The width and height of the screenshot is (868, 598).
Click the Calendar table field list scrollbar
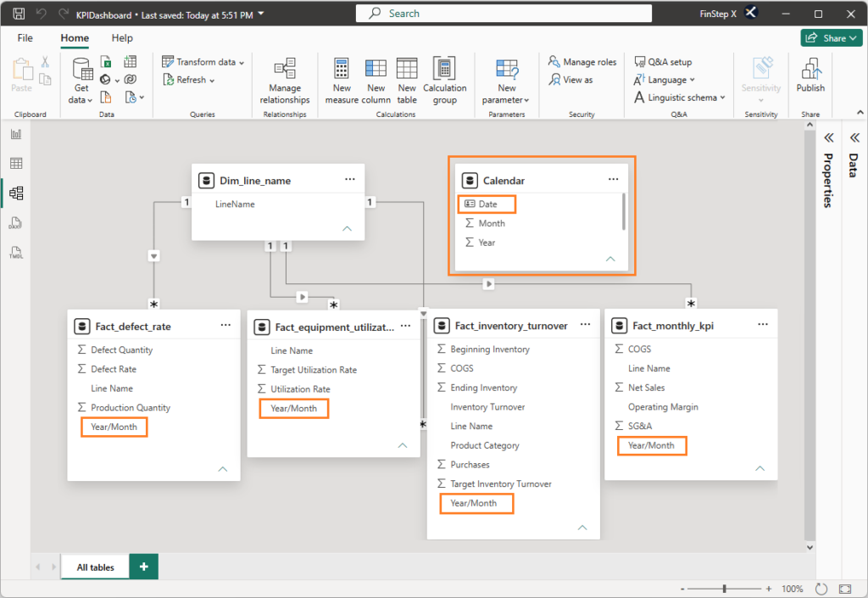point(623,211)
